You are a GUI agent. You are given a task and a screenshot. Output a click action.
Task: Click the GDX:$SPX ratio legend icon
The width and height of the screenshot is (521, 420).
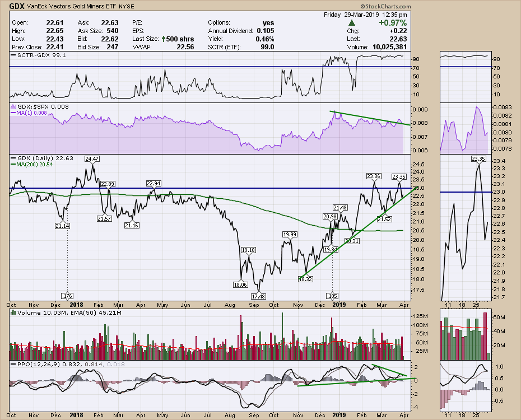(x=13, y=106)
